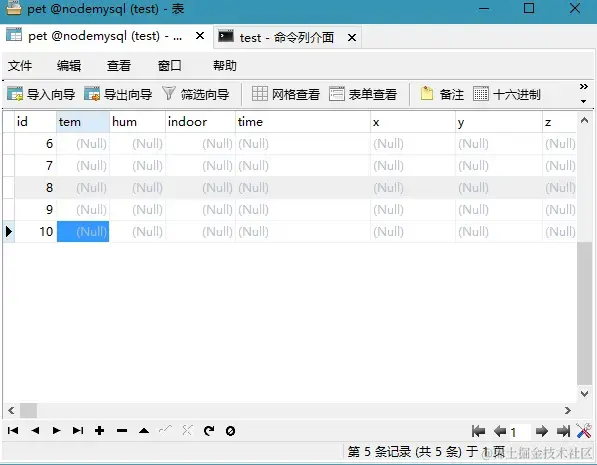Select the id cell with value 7

click(x=35, y=166)
